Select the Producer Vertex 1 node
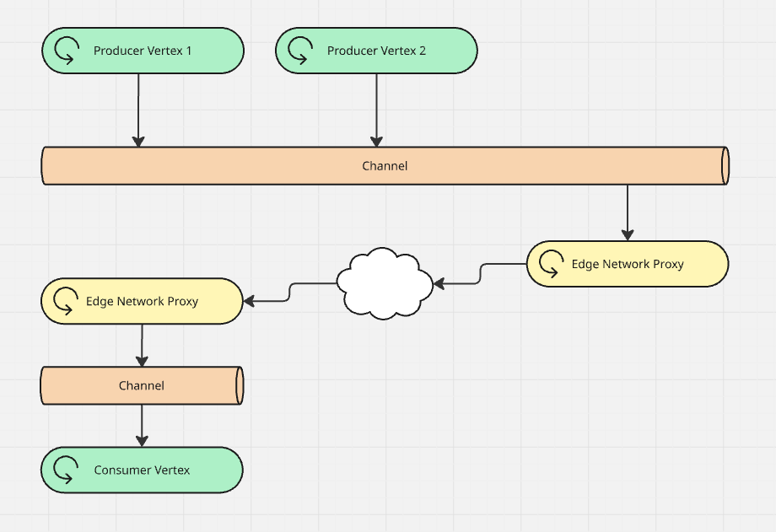776x532 pixels. point(143,51)
